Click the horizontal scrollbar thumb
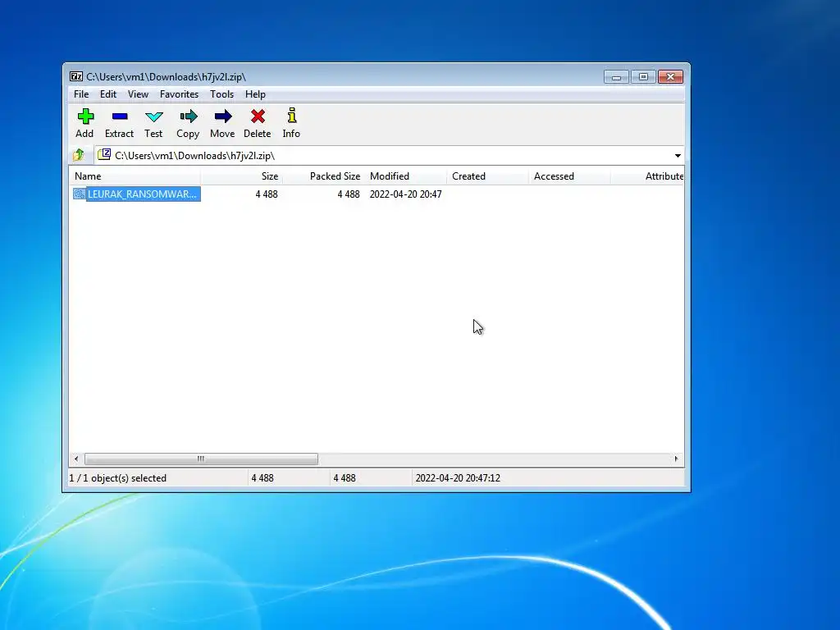 [201, 459]
